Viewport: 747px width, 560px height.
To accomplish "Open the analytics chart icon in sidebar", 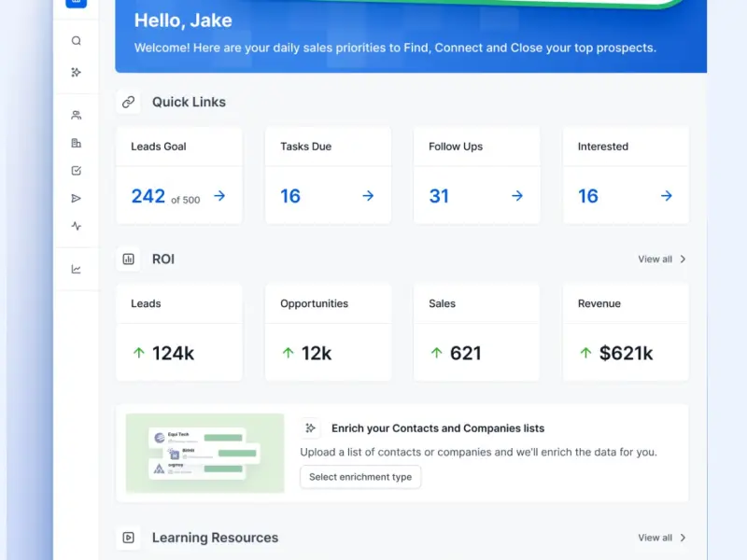I will pos(77,269).
